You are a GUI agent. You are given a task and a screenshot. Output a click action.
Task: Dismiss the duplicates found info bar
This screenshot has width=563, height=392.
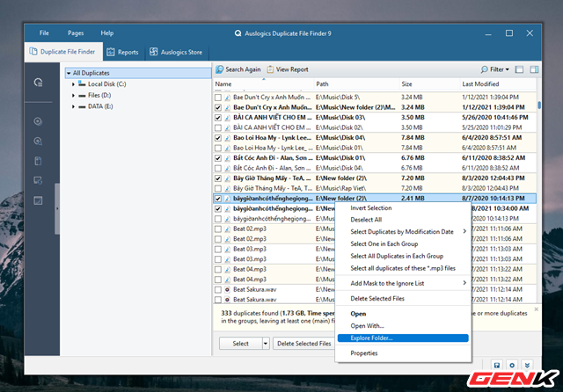point(536,309)
